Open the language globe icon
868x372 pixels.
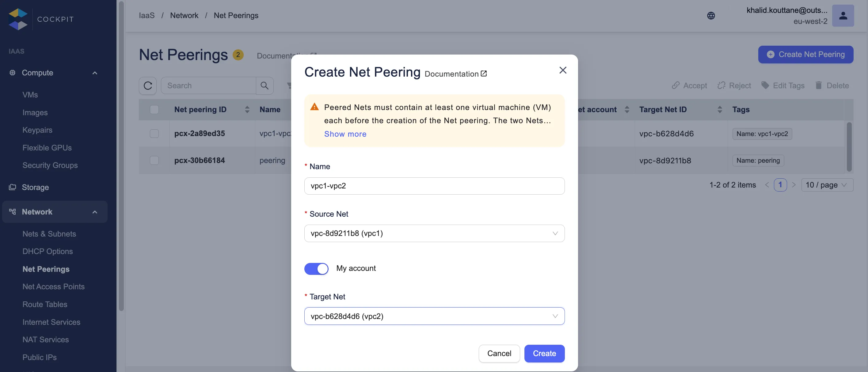(711, 16)
